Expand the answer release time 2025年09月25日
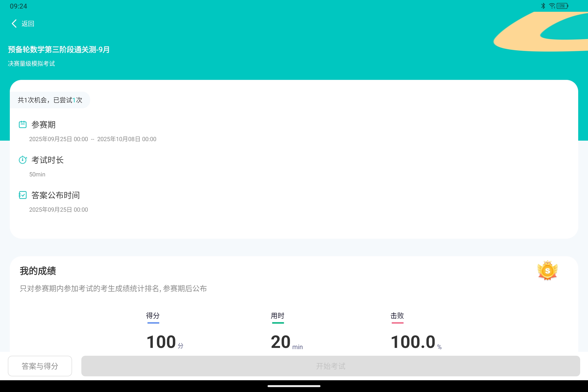 pos(59,209)
